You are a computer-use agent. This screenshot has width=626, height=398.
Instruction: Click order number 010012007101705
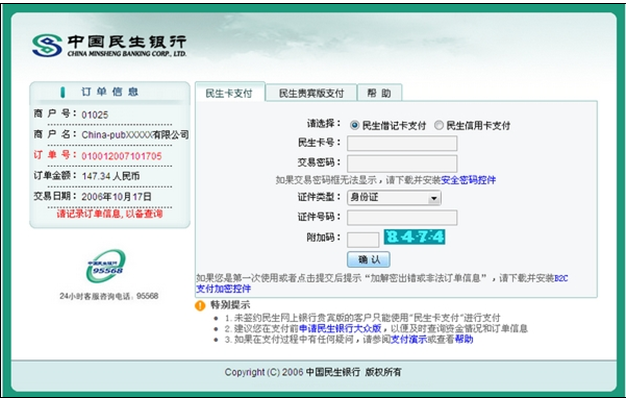pos(122,156)
